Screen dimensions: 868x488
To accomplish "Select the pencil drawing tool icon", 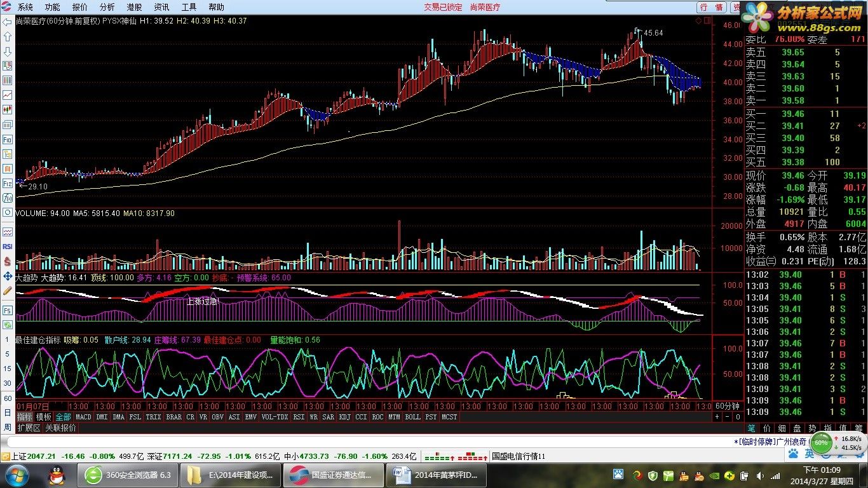I will pos(8,290).
